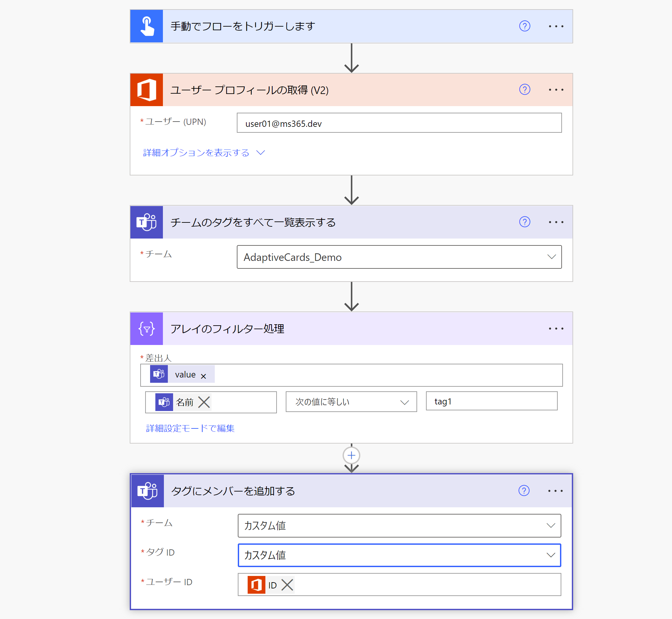
Task: Click insert step plus button above タグにメンバーを追加する
Action: click(351, 455)
